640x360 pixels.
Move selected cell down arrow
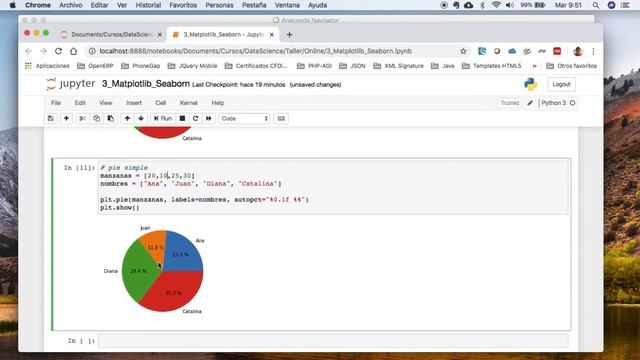(141, 118)
